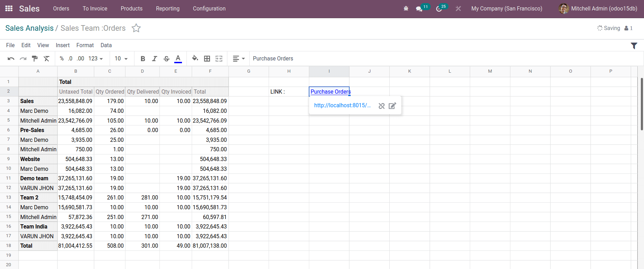The width and height of the screenshot is (644, 269).
Task: Click the LINK : cell
Action: pyautogui.click(x=289, y=92)
